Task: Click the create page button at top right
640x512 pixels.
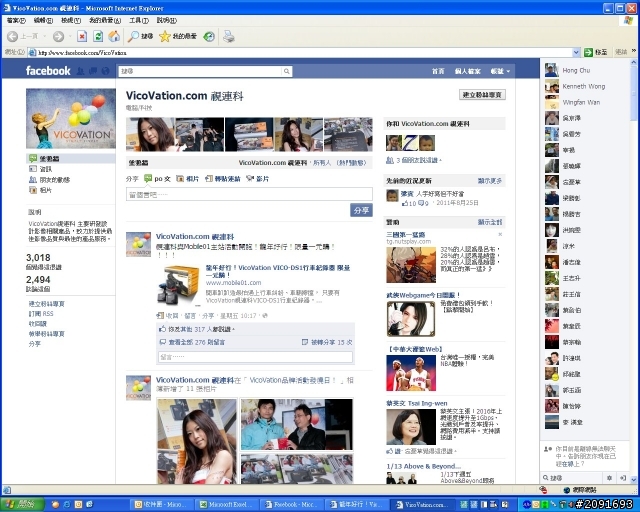Action: (482, 95)
